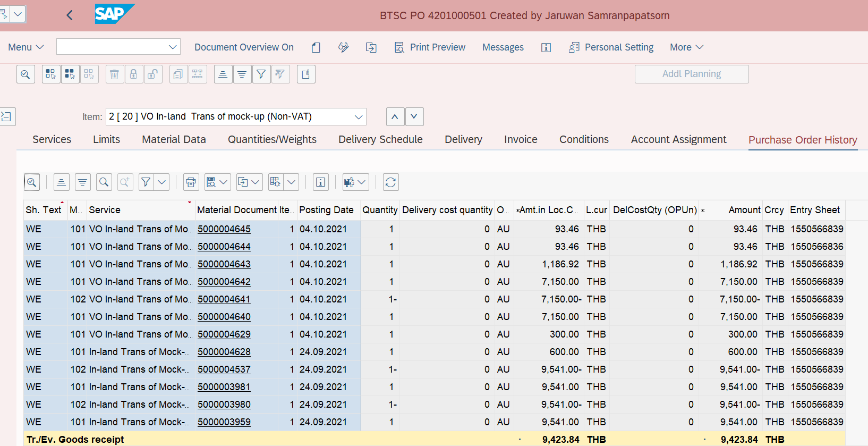Viewport: 868px width, 446px height.
Task: Click the Select All items icon
Action: (x=70, y=74)
